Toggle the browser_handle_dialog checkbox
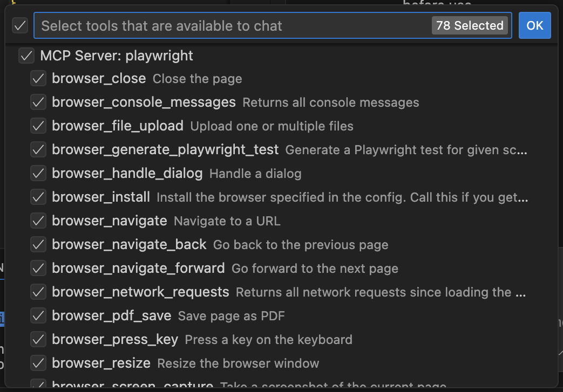 click(38, 173)
